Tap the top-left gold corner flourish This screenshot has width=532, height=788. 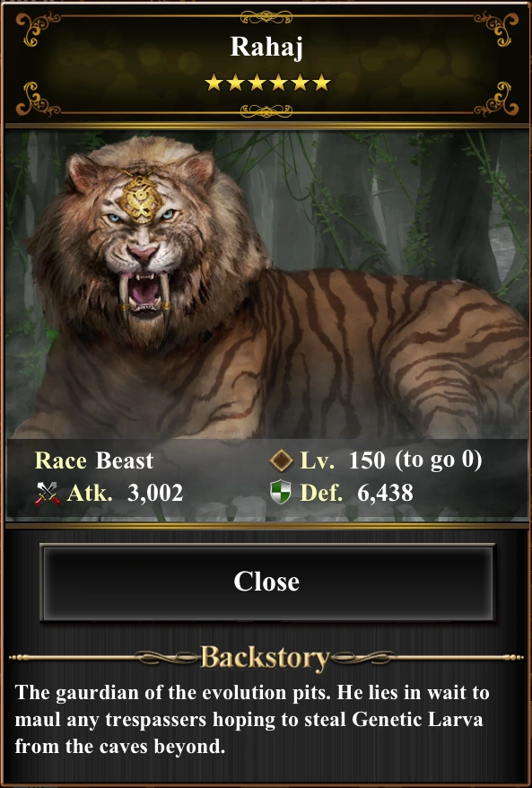[x=36, y=28]
